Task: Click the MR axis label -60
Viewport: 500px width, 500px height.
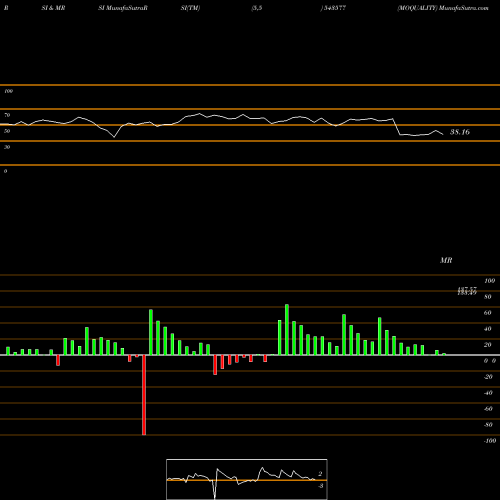Action: [488, 409]
